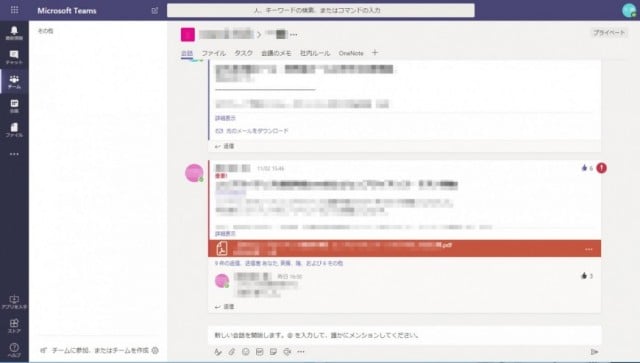Open Files (ファイル) in the sidebar
This screenshot has height=363, width=640.
click(14, 130)
